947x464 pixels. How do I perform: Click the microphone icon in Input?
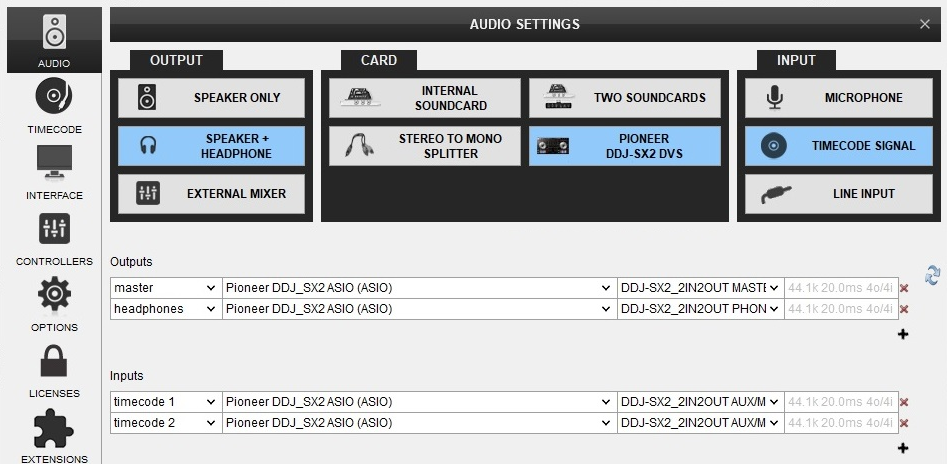point(775,97)
